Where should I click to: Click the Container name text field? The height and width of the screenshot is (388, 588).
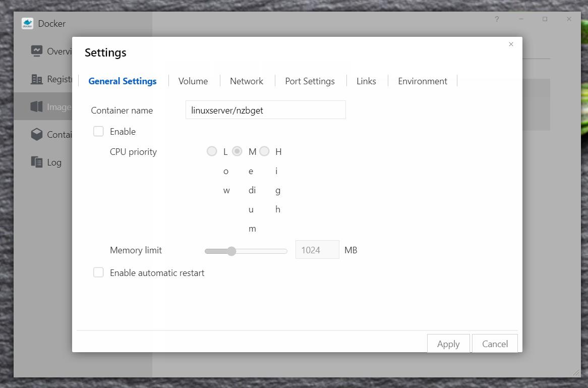pyautogui.click(x=265, y=110)
